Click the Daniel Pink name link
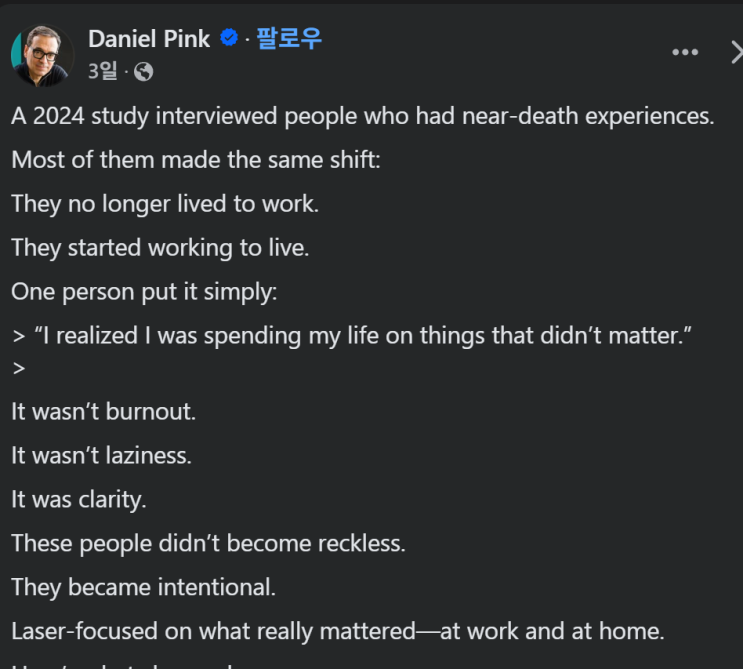 (x=149, y=39)
